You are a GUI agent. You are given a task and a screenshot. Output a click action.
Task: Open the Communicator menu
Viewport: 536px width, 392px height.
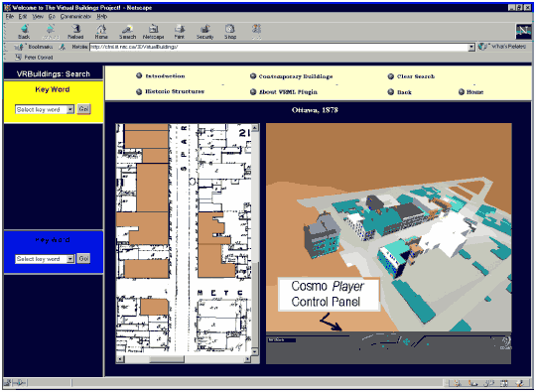tap(75, 17)
